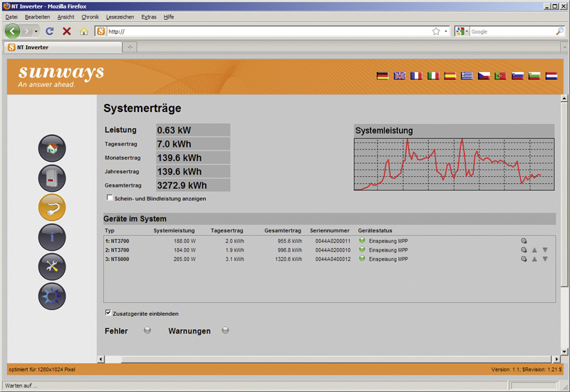Open the Extras menu
The width and height of the screenshot is (570, 392).
click(149, 16)
